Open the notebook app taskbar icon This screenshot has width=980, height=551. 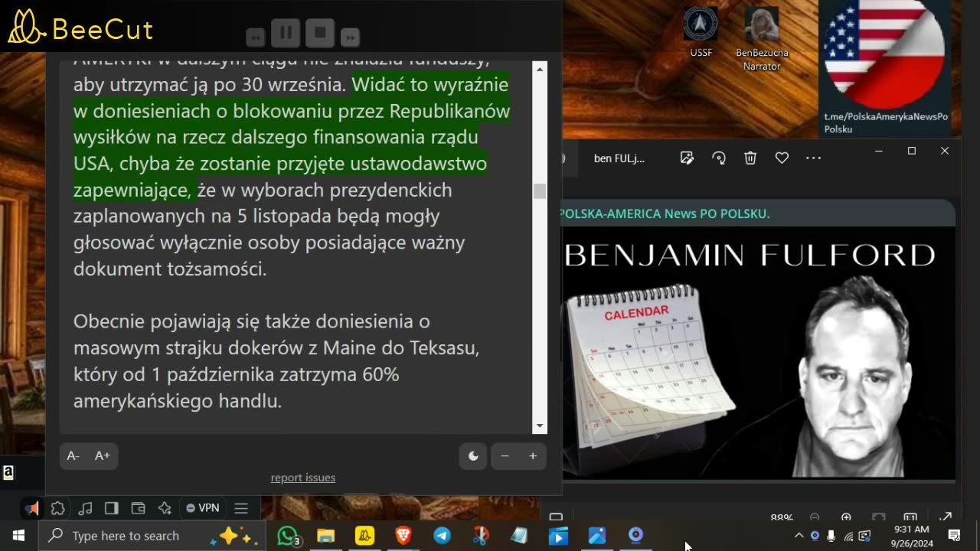(x=519, y=536)
